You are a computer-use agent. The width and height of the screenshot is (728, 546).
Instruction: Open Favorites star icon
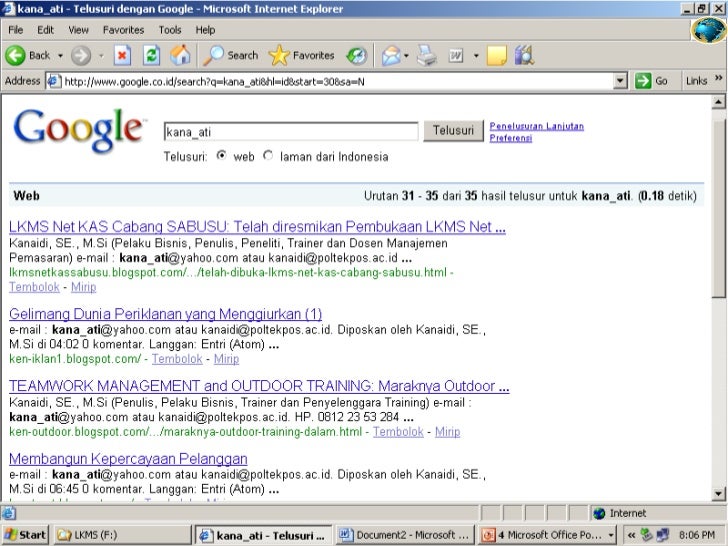pyautogui.click(x=279, y=56)
